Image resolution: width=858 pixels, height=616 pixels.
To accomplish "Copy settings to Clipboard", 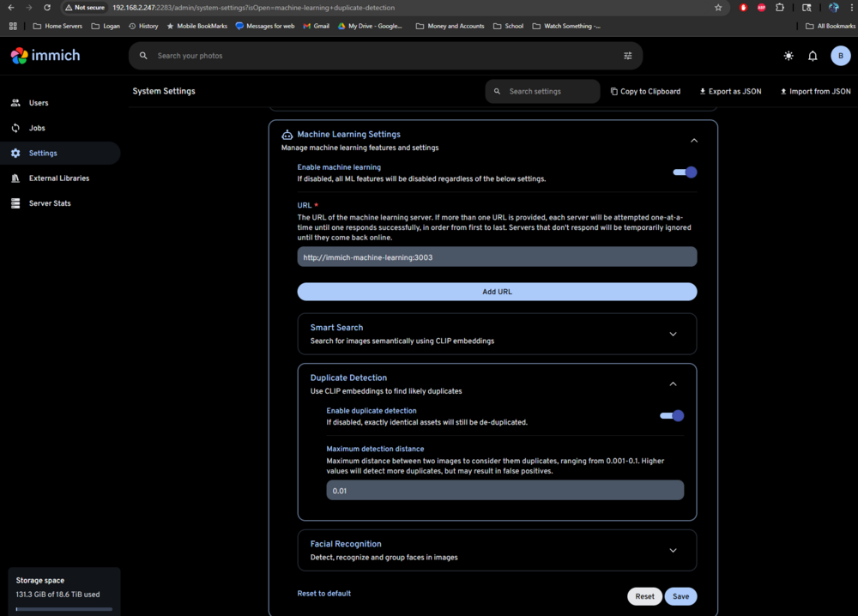I will pyautogui.click(x=646, y=91).
